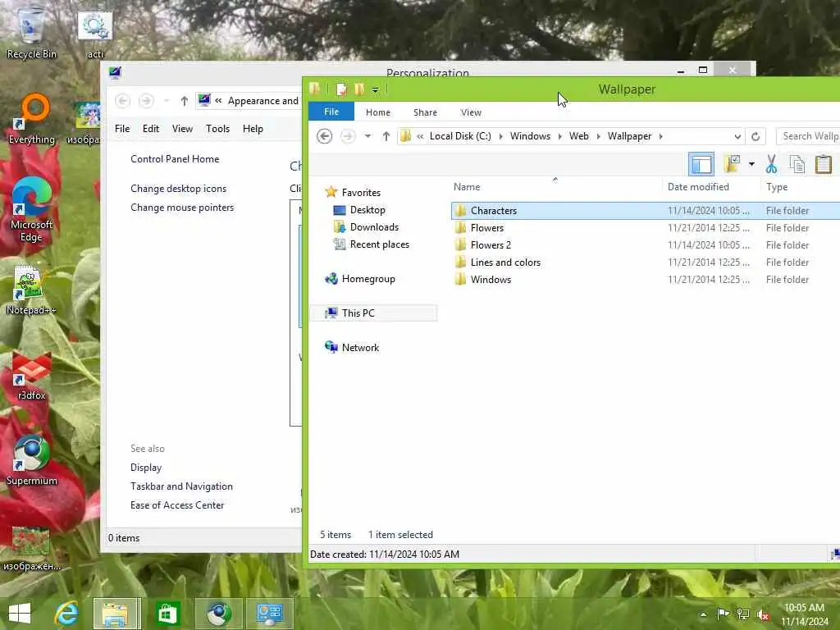Open the r3dfox desktop shortcut
Viewport: 840px width, 630px height.
(32, 376)
